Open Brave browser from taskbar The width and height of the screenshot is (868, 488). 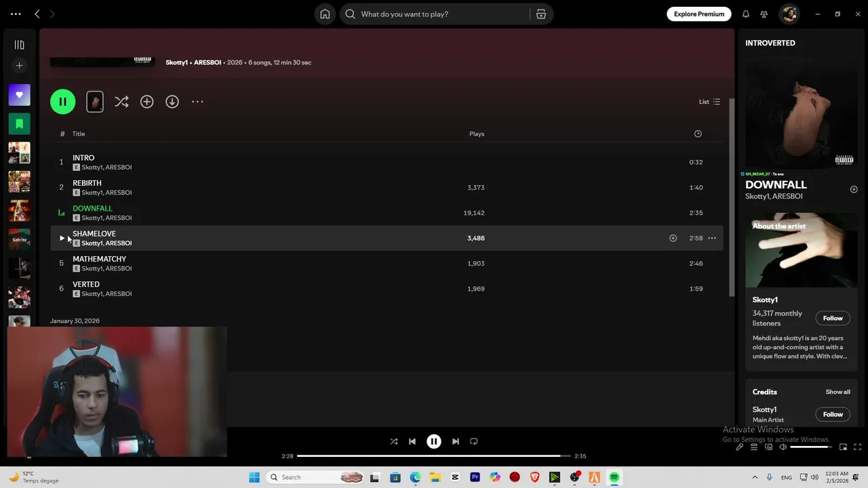[534, 477]
